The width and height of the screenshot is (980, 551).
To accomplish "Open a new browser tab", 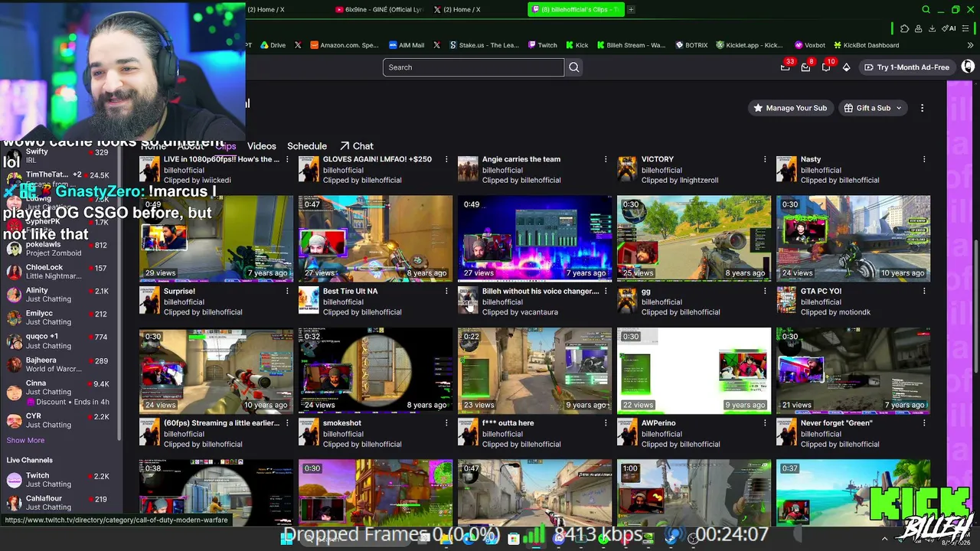I will click(632, 9).
